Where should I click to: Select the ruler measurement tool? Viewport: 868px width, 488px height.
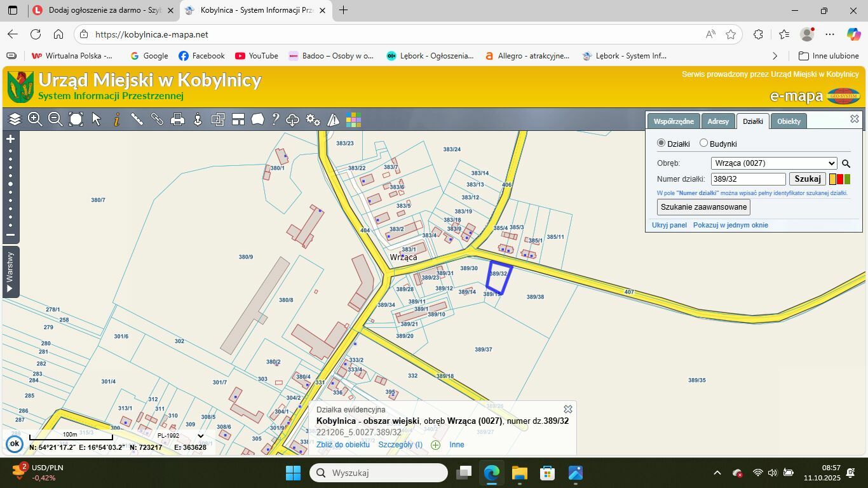click(137, 119)
